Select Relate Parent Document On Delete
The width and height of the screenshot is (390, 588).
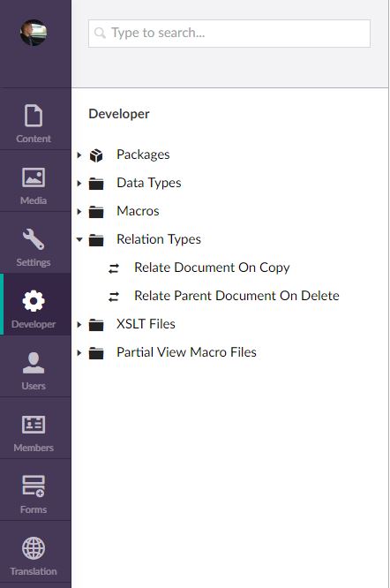click(236, 296)
